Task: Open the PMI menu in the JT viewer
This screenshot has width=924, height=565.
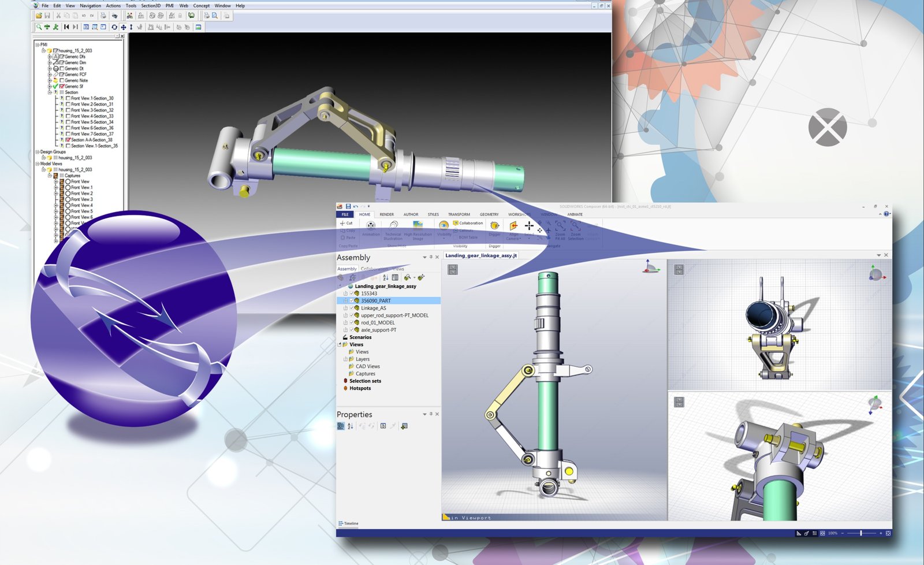Action: [170, 6]
